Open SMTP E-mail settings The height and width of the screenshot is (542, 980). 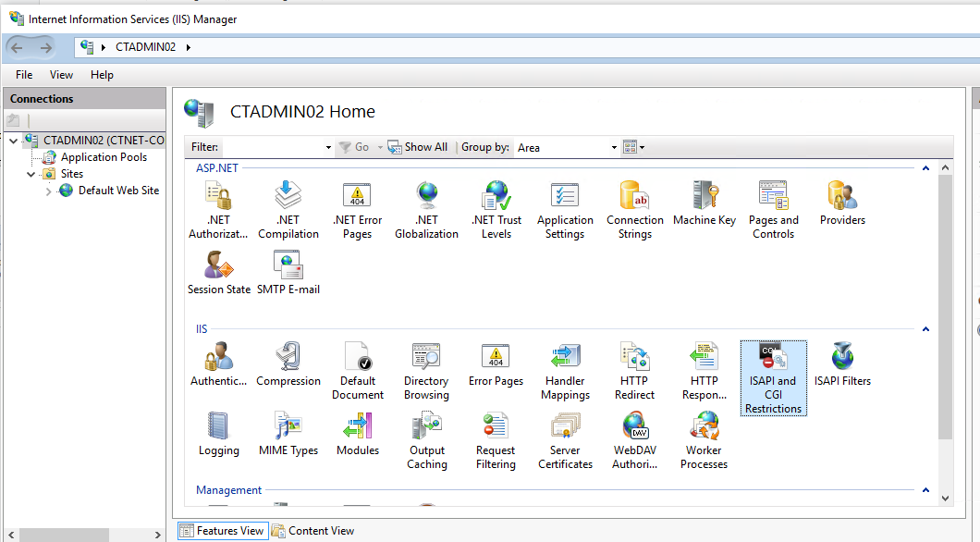[288, 270]
